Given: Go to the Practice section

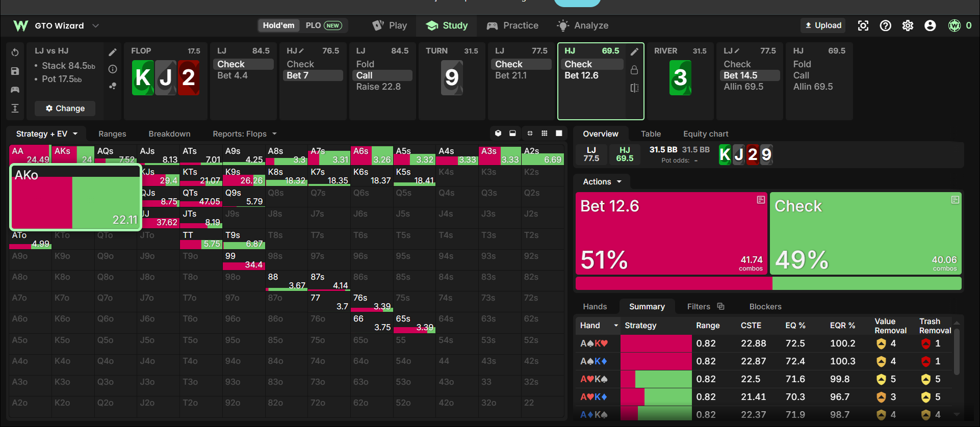Looking at the screenshot, I should pos(512,25).
